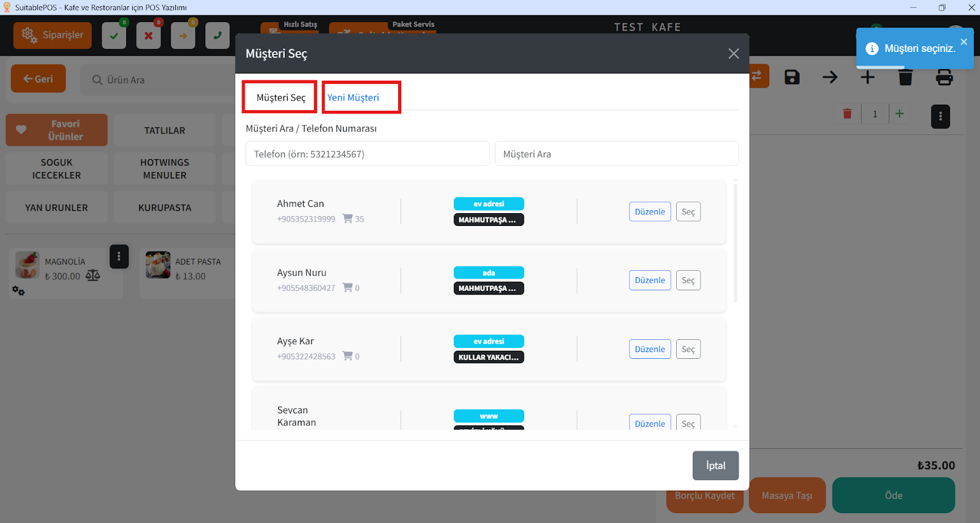Viewport: 980px width, 523px height.
Task: Click the black trash bin icon
Action: tap(905, 77)
